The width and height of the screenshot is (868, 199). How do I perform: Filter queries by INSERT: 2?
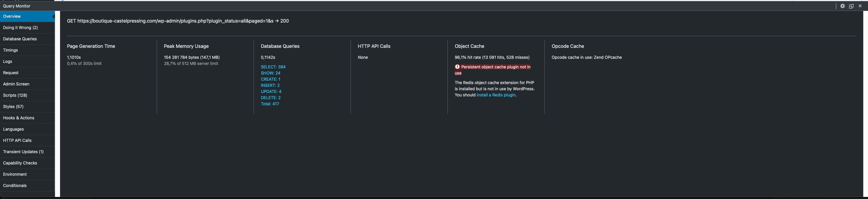[x=270, y=85]
